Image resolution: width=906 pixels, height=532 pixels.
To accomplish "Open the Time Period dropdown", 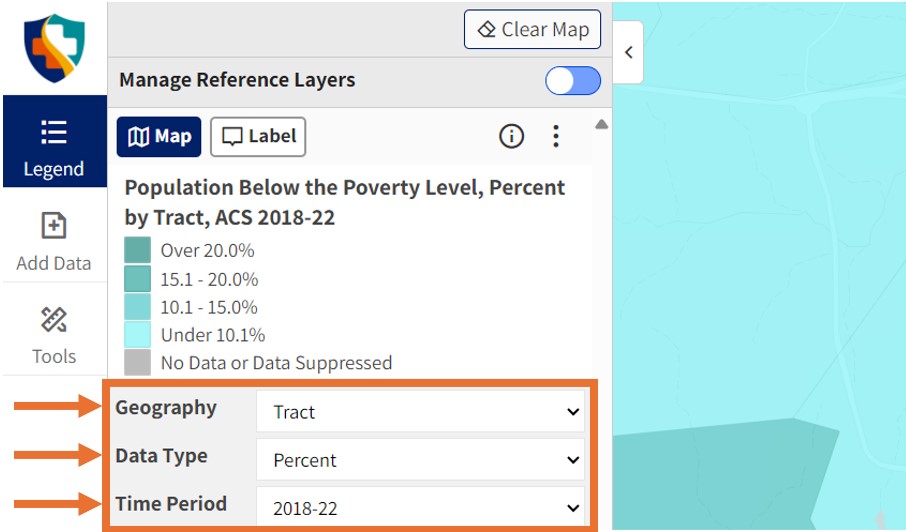I will tap(420, 508).
